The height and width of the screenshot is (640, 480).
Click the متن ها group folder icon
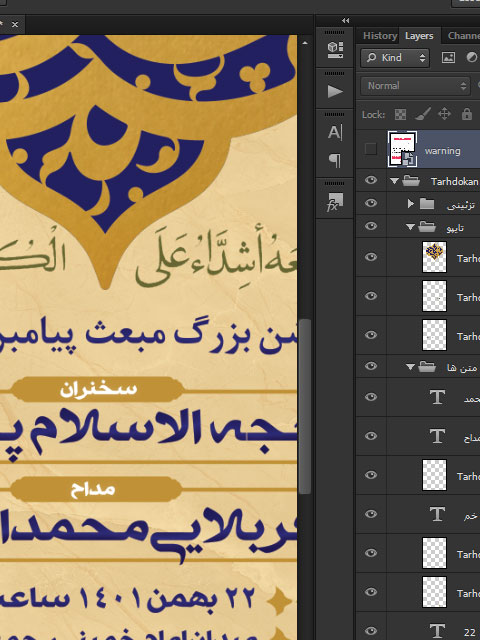tap(427, 367)
